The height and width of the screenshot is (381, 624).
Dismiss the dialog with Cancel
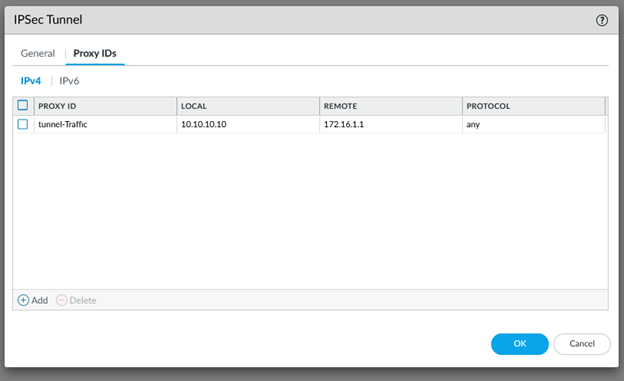[x=582, y=344]
